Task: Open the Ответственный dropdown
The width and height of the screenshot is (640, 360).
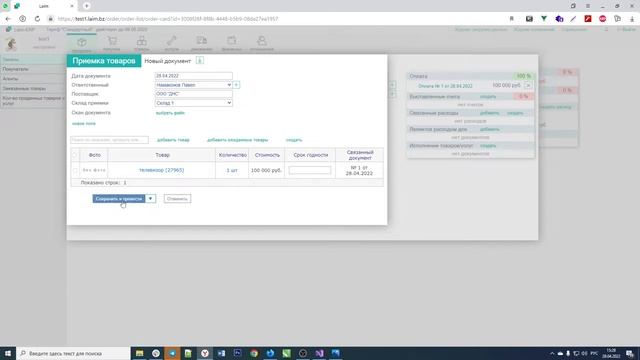Action: (x=193, y=85)
